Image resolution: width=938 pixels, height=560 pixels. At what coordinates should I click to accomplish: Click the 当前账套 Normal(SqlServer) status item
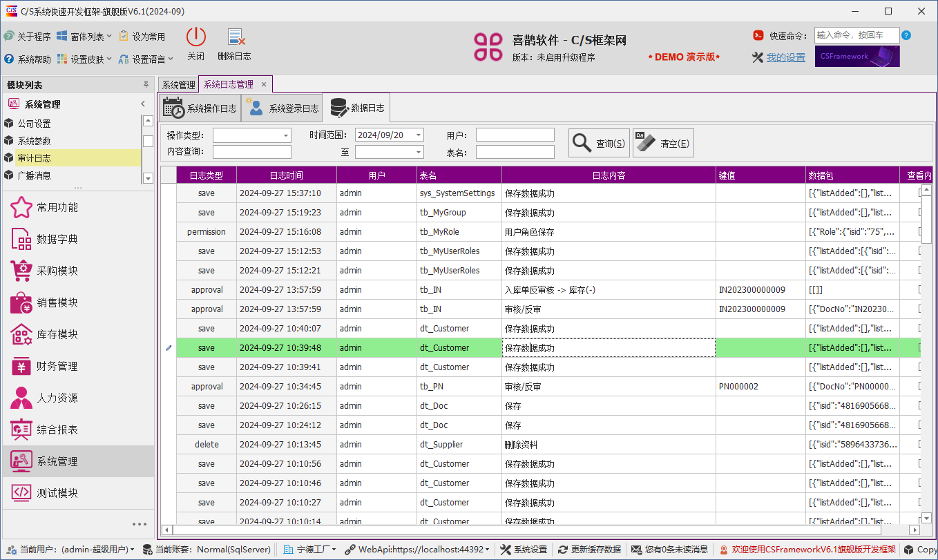pyautogui.click(x=206, y=550)
